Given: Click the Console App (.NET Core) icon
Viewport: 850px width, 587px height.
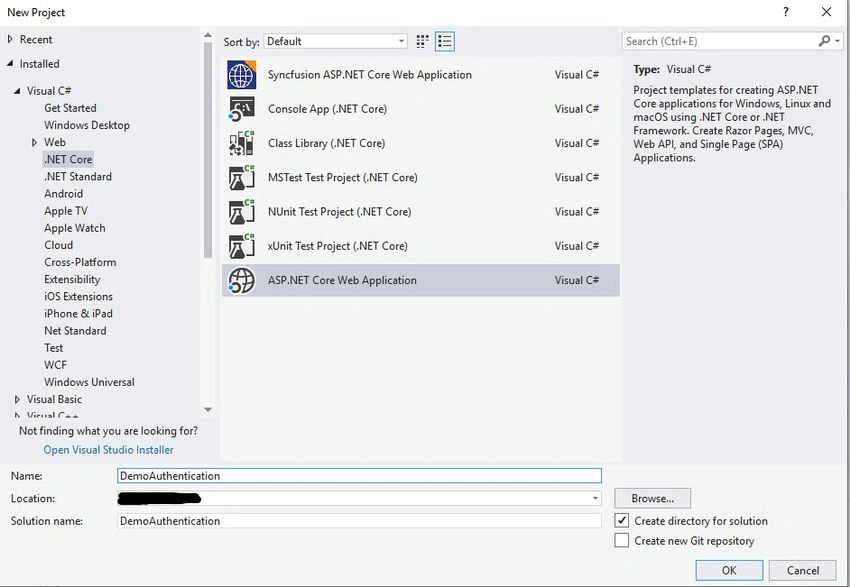Looking at the screenshot, I should point(241,109).
